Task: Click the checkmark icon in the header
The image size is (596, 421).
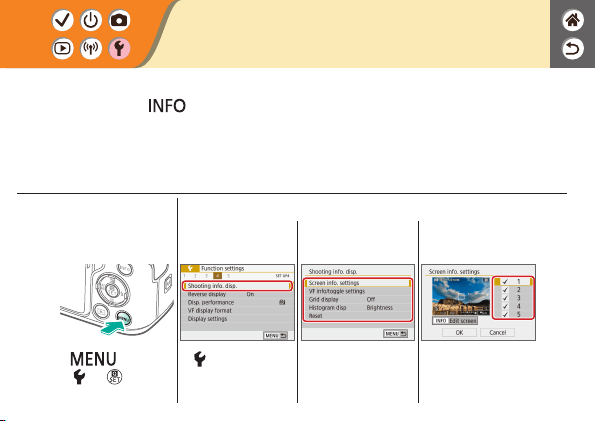Action: coord(62,20)
